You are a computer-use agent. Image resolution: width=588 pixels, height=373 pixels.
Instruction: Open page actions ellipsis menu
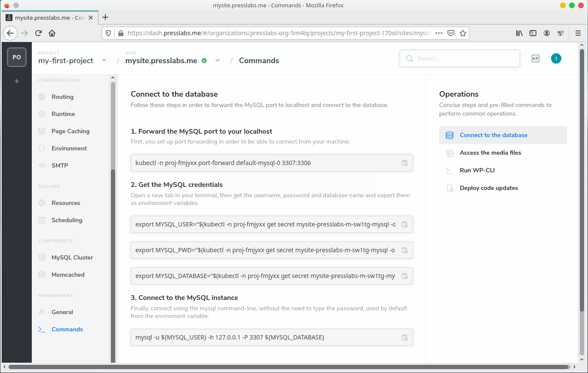[x=439, y=33]
